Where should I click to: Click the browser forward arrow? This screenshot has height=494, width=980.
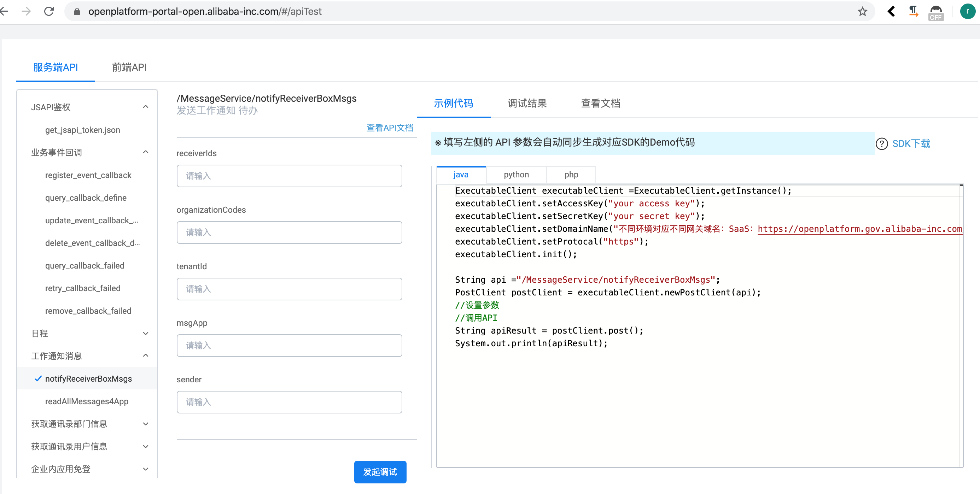[x=26, y=11]
